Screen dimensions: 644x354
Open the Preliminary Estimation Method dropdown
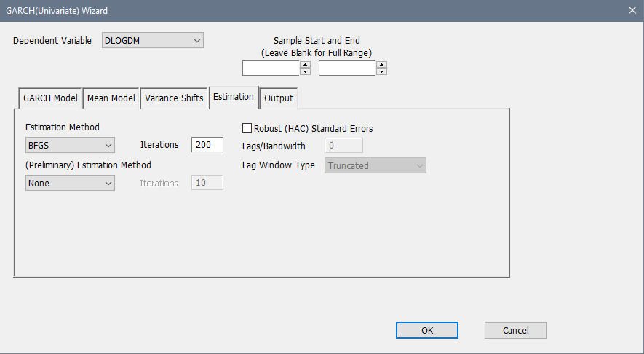coord(70,184)
